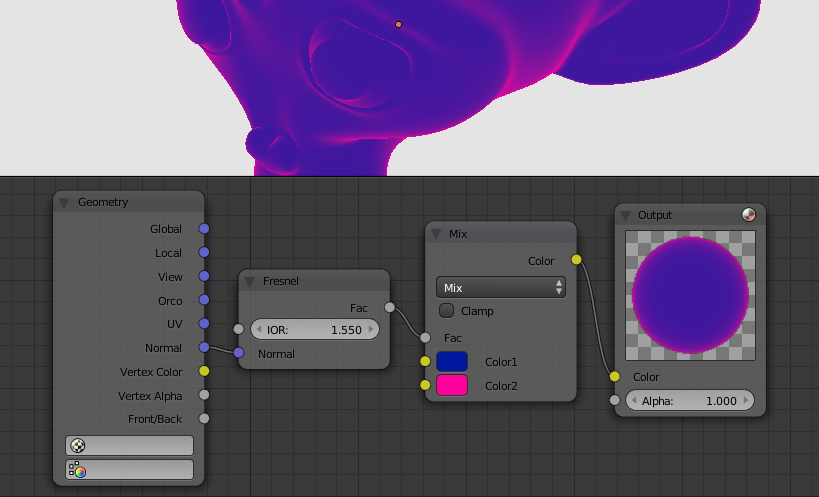This screenshot has height=497, width=819.
Task: Click the Orco output socket
Action: (204, 300)
